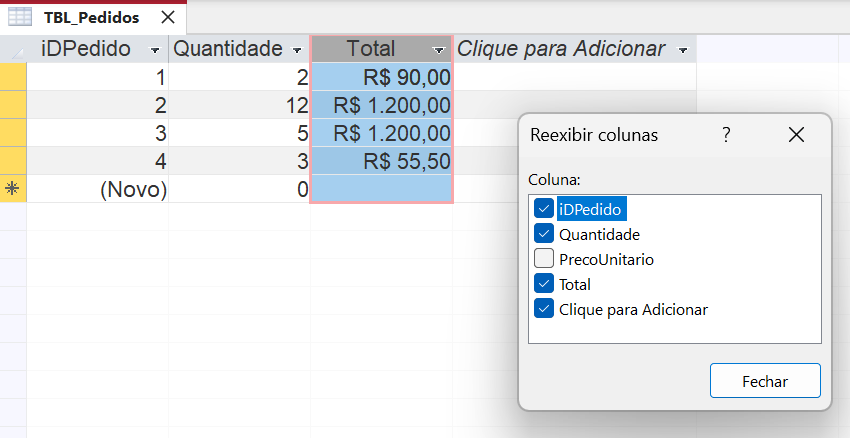
Task: Select the row selector for record 3
Action: (13, 133)
